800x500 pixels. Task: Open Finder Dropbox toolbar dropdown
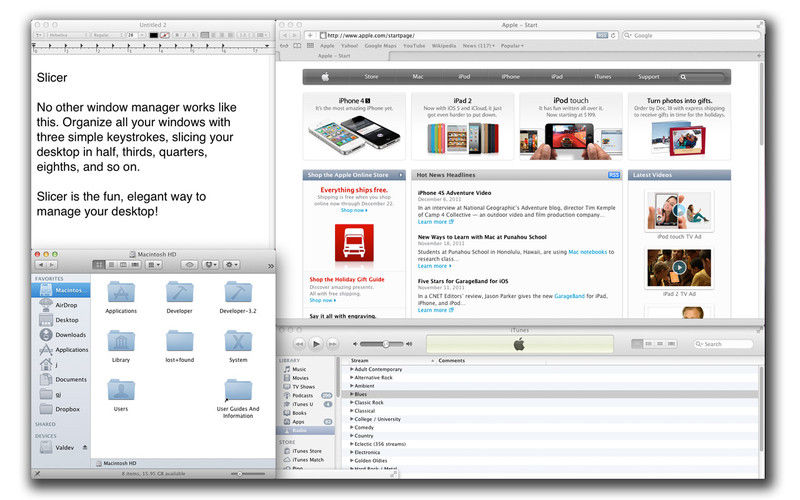pyautogui.click(x=210, y=265)
